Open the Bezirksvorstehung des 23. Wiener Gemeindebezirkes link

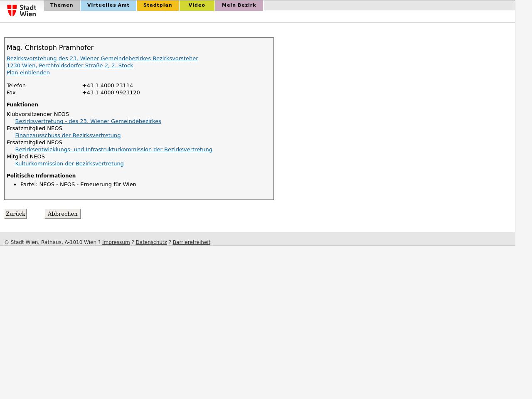coord(102,59)
